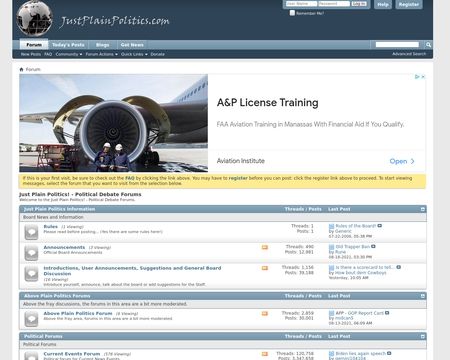Go to last post after Old Trapper Ban
This screenshot has height=360, width=450.
tap(373, 247)
